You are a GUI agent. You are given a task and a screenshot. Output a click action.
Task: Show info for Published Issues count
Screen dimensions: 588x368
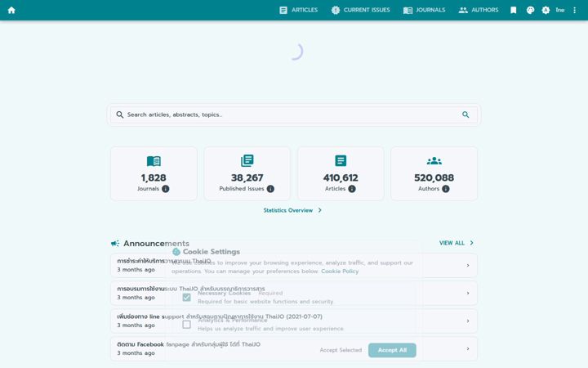(x=270, y=189)
